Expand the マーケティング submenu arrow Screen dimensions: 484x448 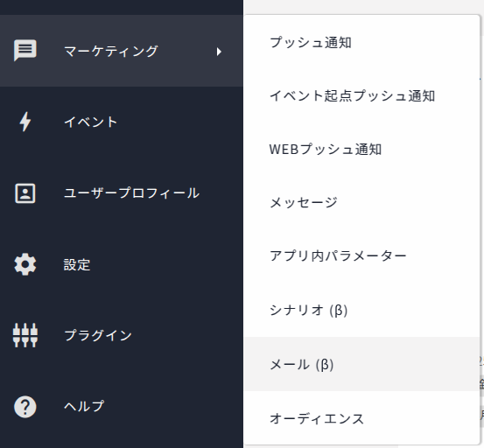pyautogui.click(x=219, y=52)
